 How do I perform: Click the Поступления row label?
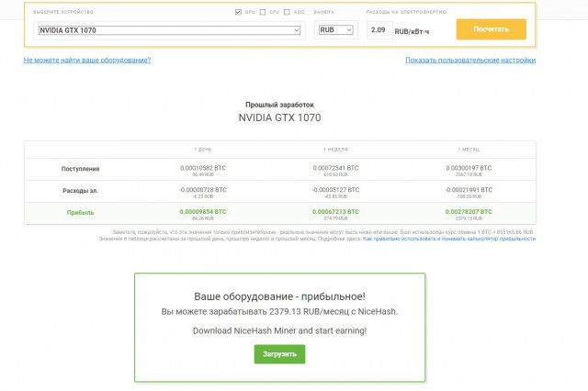point(80,169)
